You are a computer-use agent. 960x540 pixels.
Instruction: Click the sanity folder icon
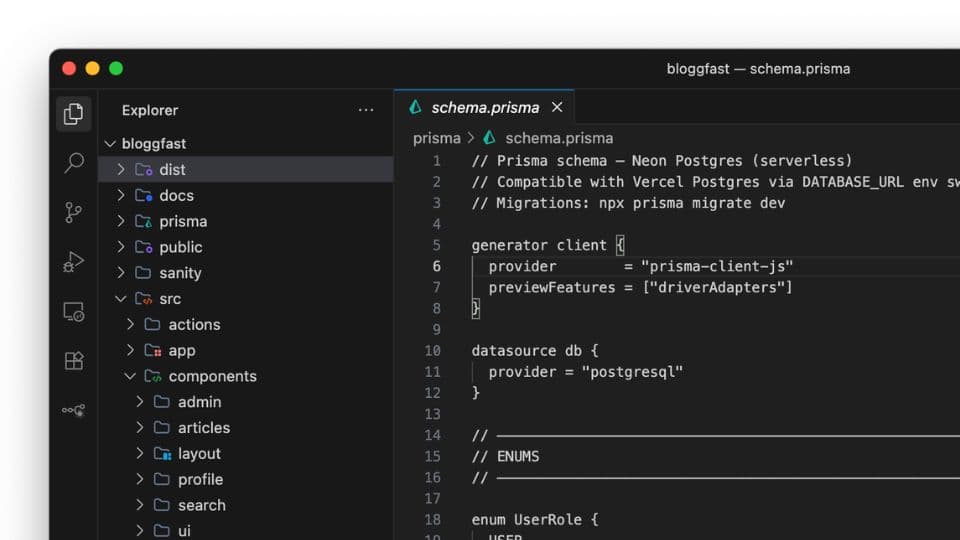[x=143, y=272]
